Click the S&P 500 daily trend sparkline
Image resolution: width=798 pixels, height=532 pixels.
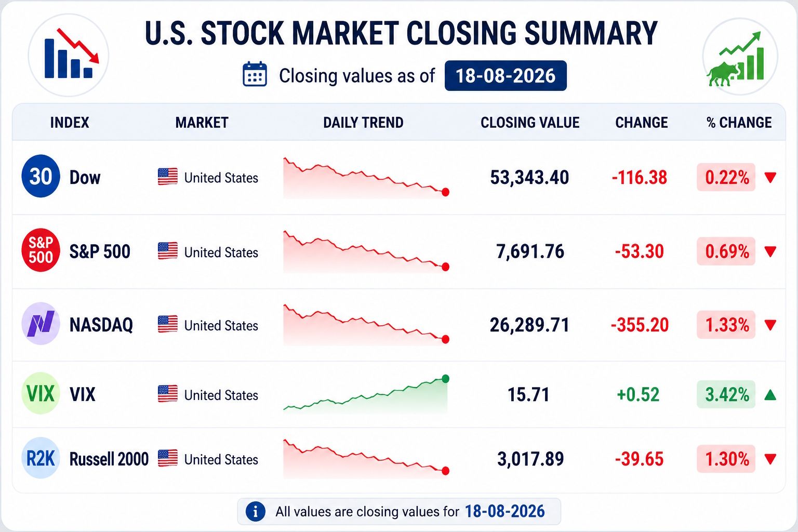(x=366, y=251)
